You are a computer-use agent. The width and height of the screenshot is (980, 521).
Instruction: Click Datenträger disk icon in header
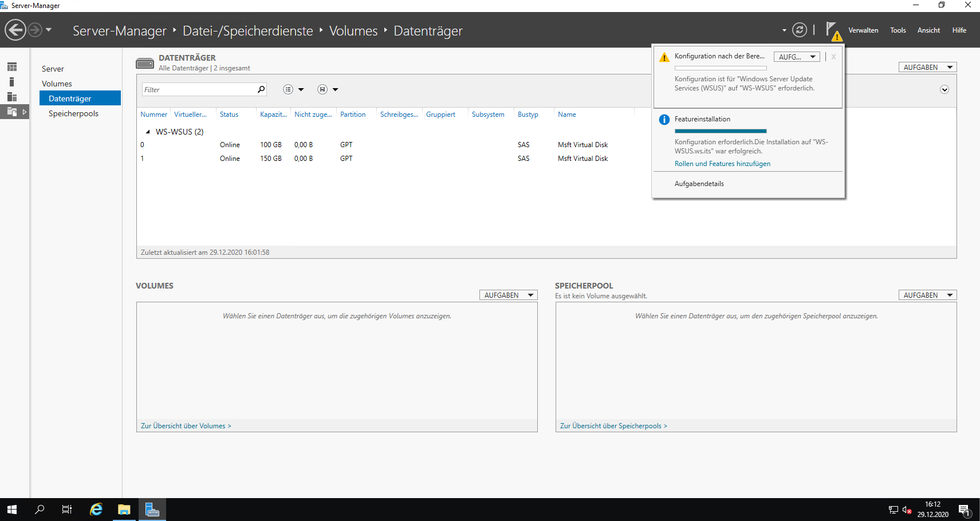pyautogui.click(x=145, y=63)
